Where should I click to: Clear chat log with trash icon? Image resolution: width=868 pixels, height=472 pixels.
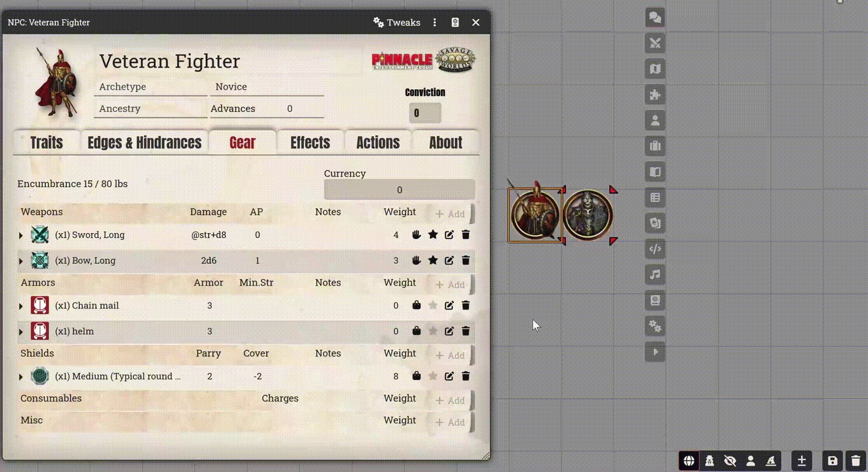856,461
